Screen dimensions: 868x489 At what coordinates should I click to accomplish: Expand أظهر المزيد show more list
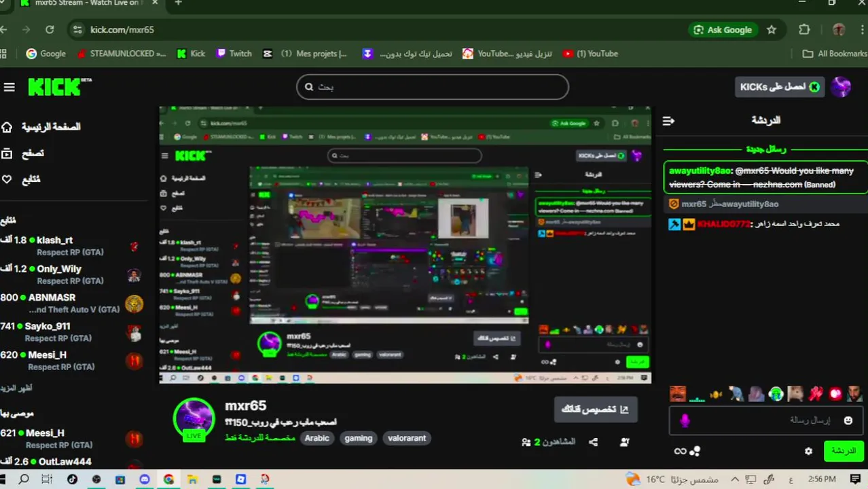click(16, 388)
